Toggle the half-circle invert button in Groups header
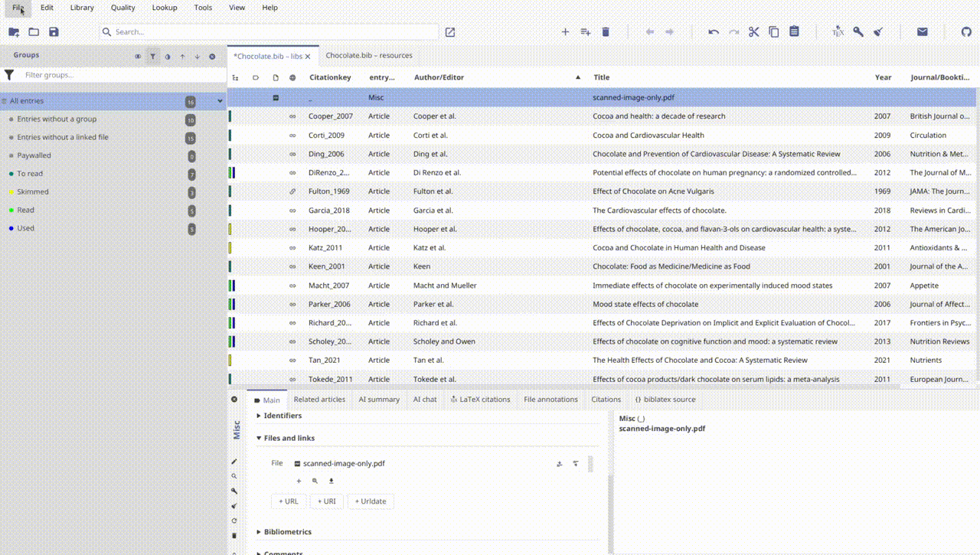This screenshot has width=980, height=555. coord(168,56)
